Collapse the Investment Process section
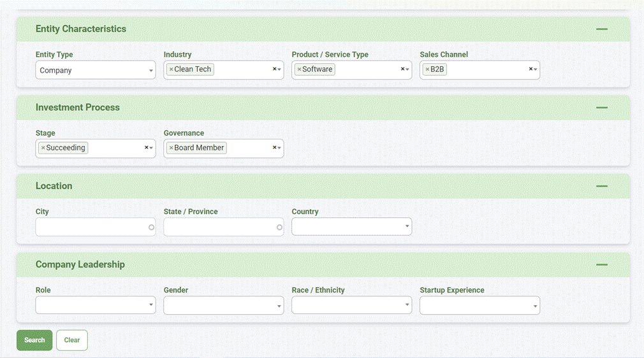The height and width of the screenshot is (358, 644). [x=602, y=108]
